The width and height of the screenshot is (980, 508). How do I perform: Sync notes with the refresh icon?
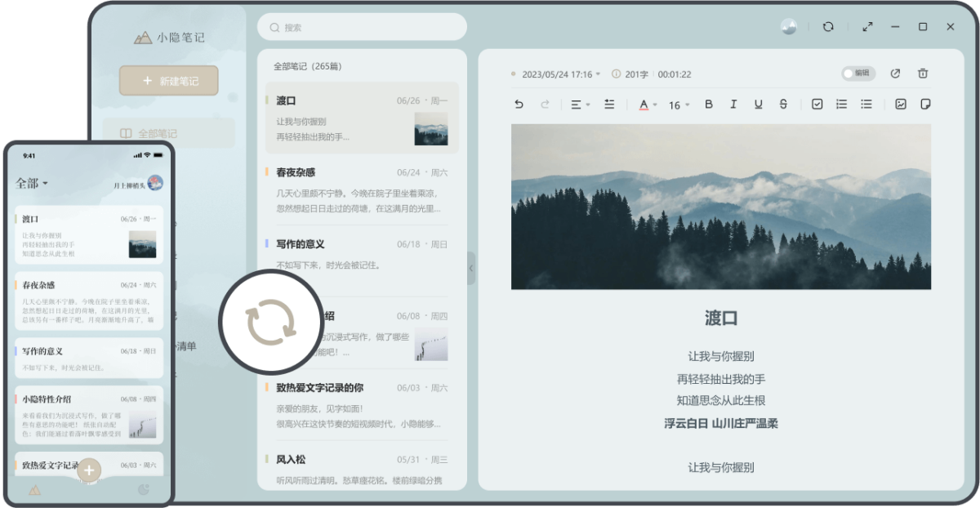click(828, 27)
